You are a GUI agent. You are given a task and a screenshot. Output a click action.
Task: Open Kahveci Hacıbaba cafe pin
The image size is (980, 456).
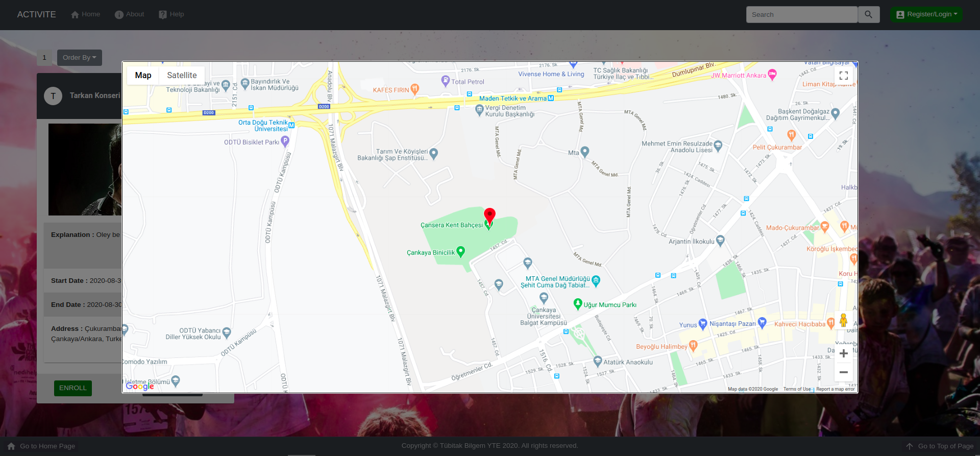831,323
